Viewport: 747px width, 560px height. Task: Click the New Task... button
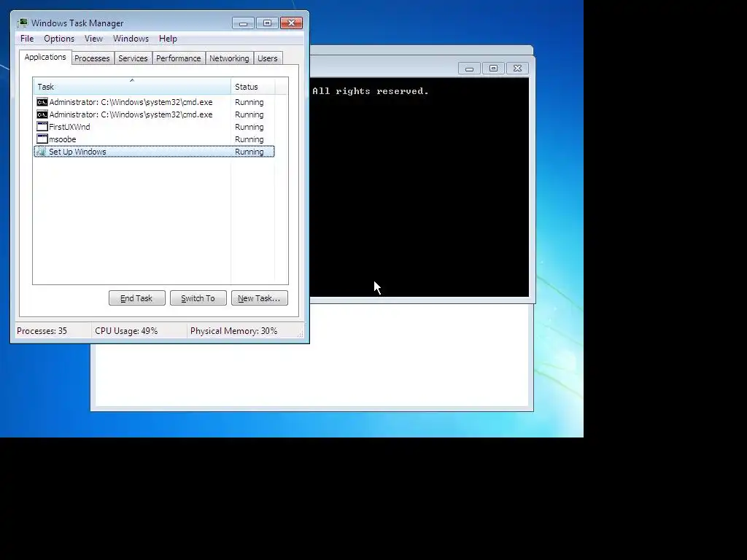[x=259, y=298]
